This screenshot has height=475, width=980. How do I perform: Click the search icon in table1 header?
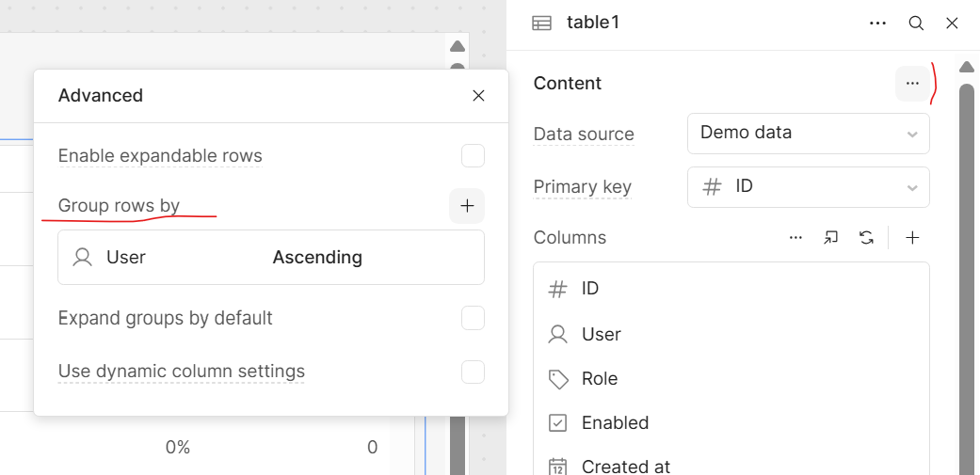pos(916,24)
